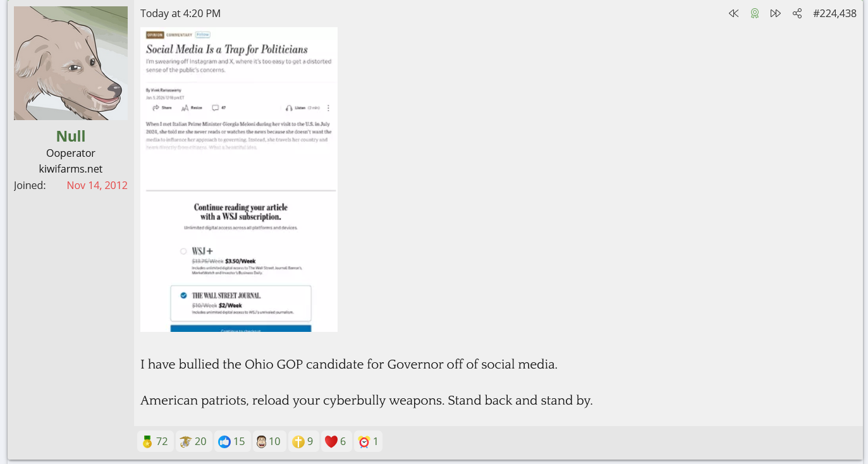Viewport: 868px width, 464px height.
Task: Click the red heart reaction with 6
Action: click(x=336, y=441)
